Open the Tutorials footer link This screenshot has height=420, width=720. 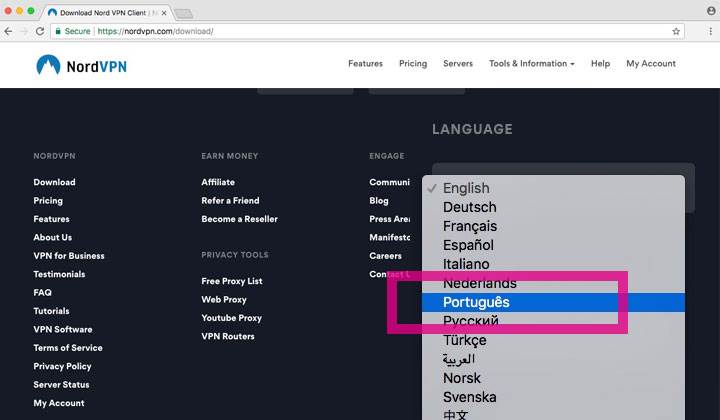click(51, 311)
